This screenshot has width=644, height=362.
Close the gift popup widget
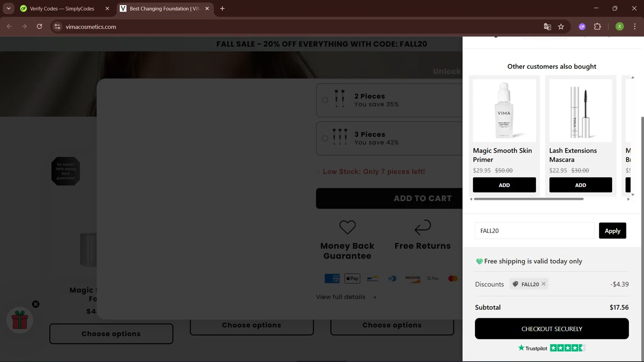(36, 304)
